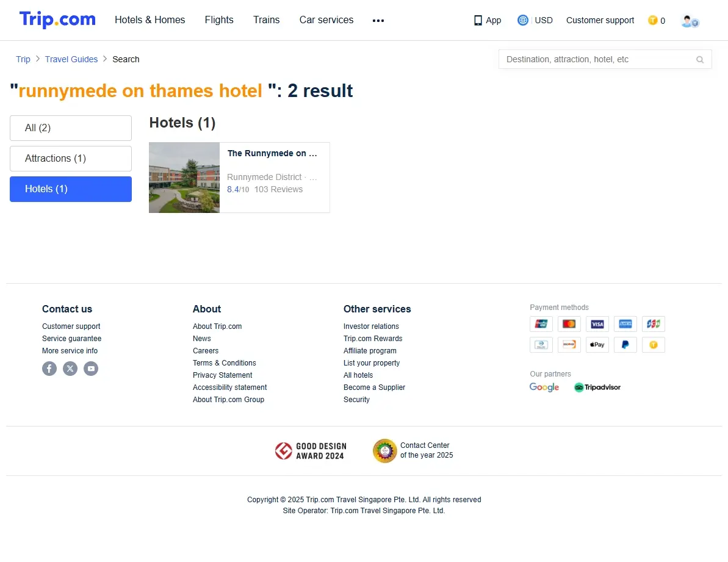The height and width of the screenshot is (562, 728).
Task: Open the Trip Coins balance icon
Action: (652, 20)
